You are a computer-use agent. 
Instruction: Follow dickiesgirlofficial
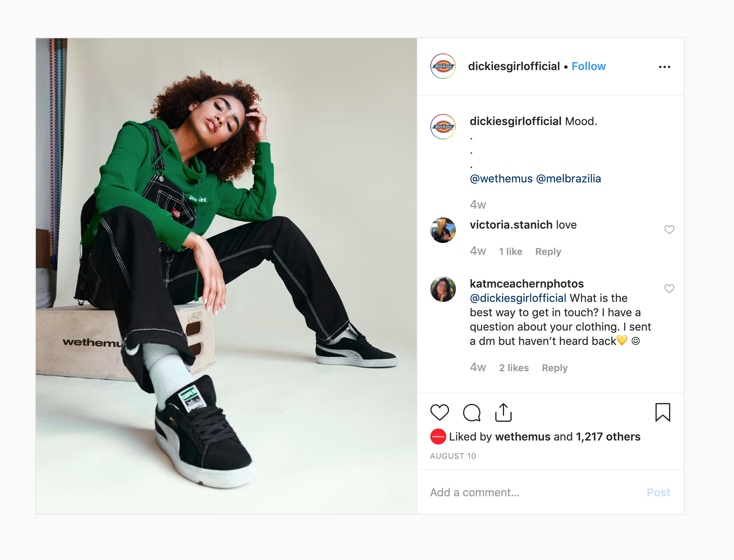click(589, 66)
